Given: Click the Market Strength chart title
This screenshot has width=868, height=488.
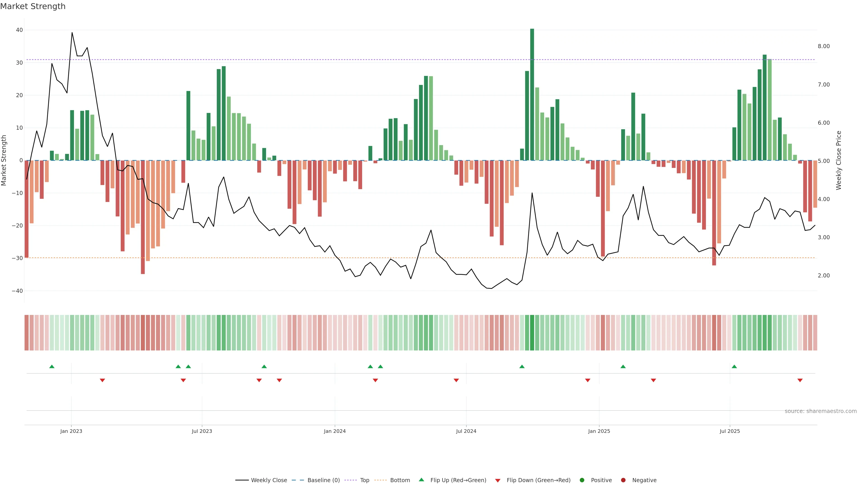Looking at the screenshot, I should click(x=33, y=6).
